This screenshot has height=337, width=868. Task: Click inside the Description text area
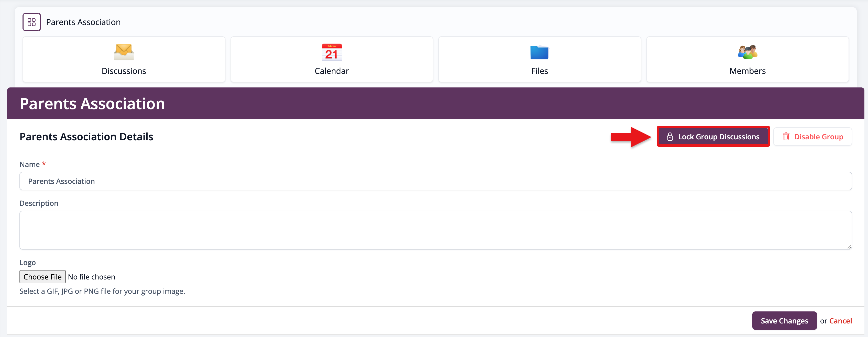435,230
